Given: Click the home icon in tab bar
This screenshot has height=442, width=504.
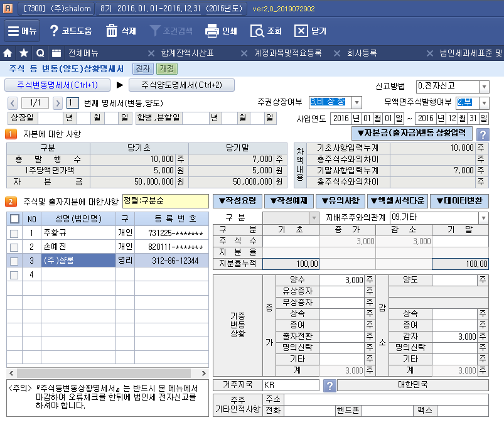Looking at the screenshot, I should [8, 53].
